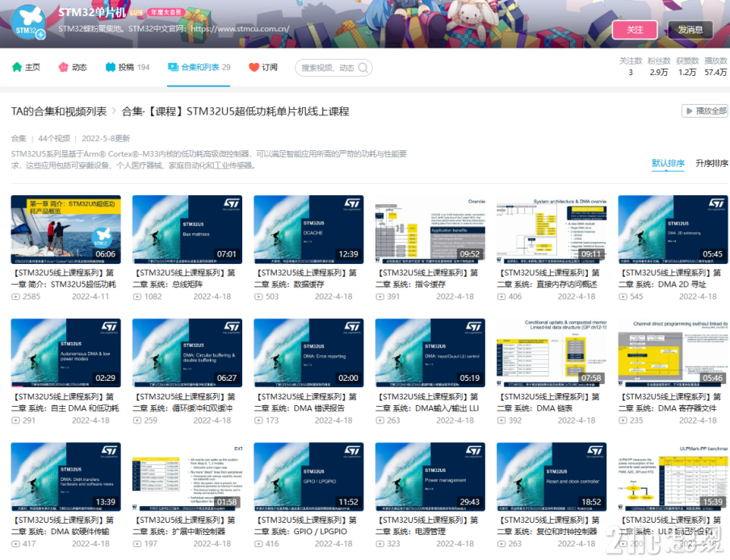This screenshot has width=730, height=560.
Task: Click play count icon beside 1082
Action: [137, 297]
